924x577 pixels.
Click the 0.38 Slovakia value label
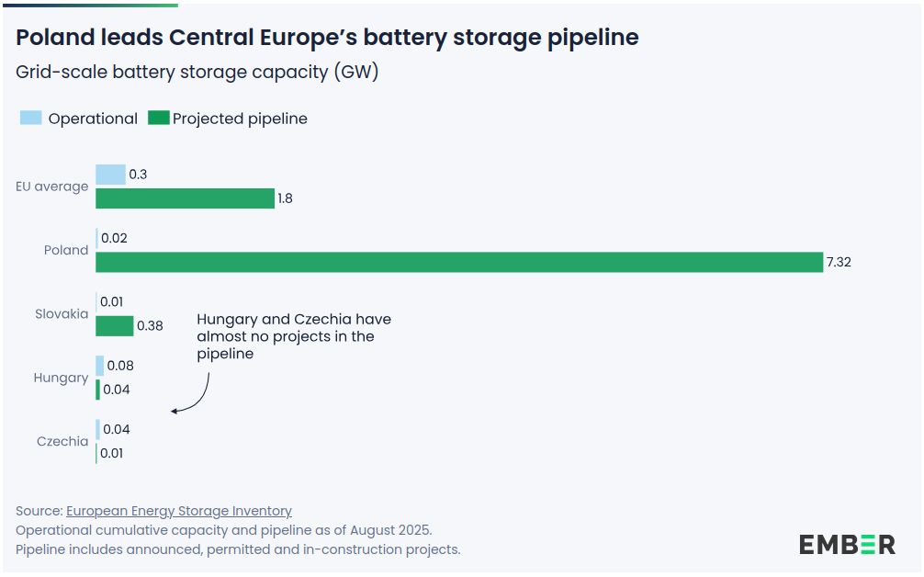point(150,325)
